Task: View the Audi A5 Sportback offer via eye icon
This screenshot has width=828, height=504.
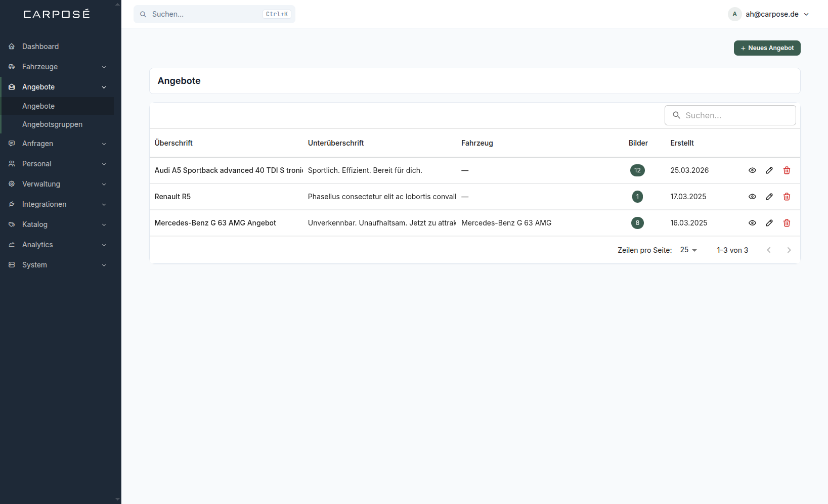Action: coord(752,170)
